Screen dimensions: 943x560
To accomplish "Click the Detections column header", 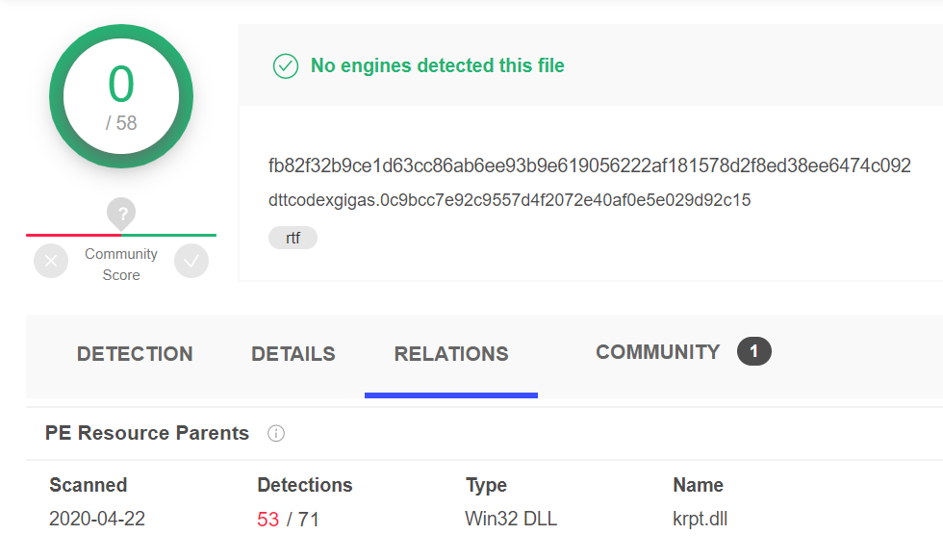I will pos(305,485).
